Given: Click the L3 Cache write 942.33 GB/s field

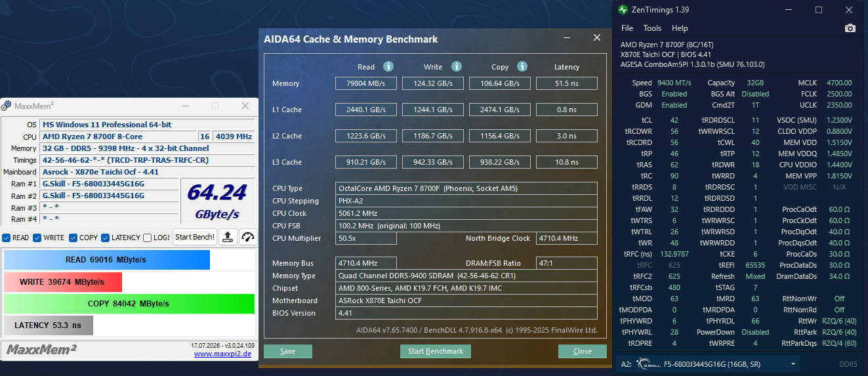Looking at the screenshot, I should tap(433, 162).
